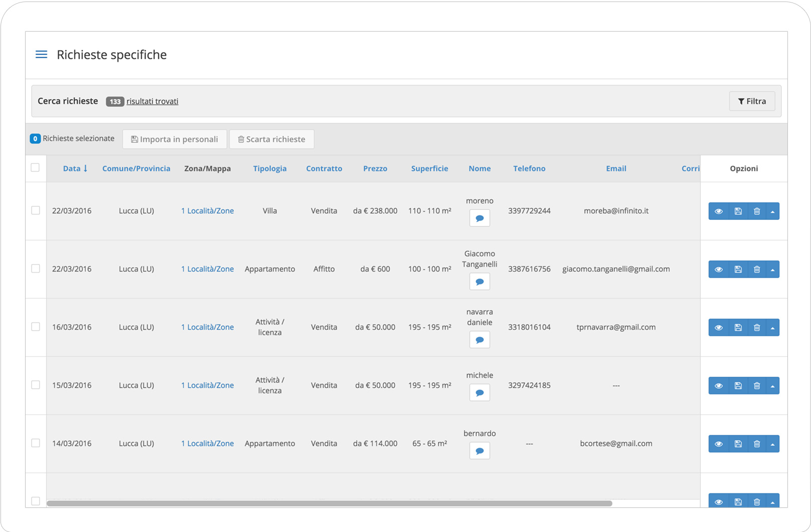The height and width of the screenshot is (532, 811).
Task: Open 1 Località/Zone link in bernardo row
Action: point(207,443)
